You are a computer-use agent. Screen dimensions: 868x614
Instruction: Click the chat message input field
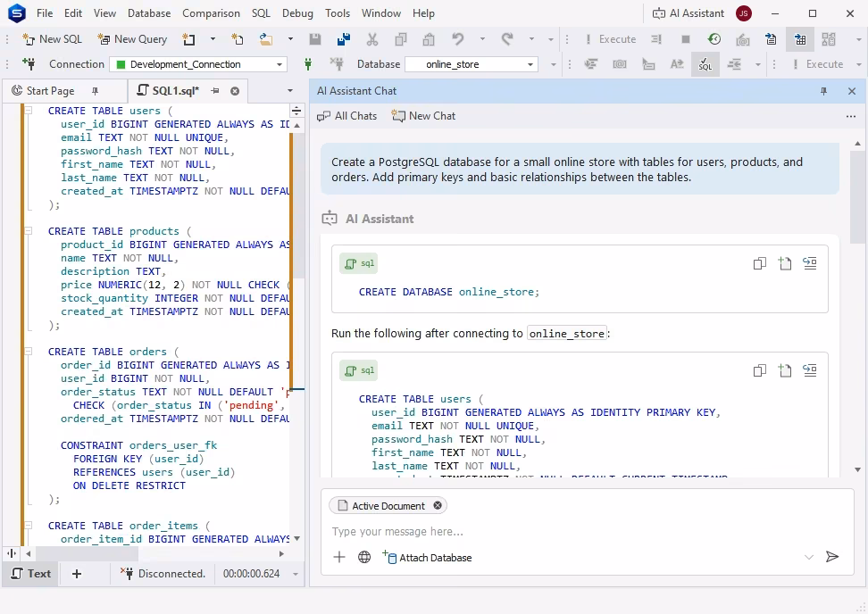tap(587, 532)
